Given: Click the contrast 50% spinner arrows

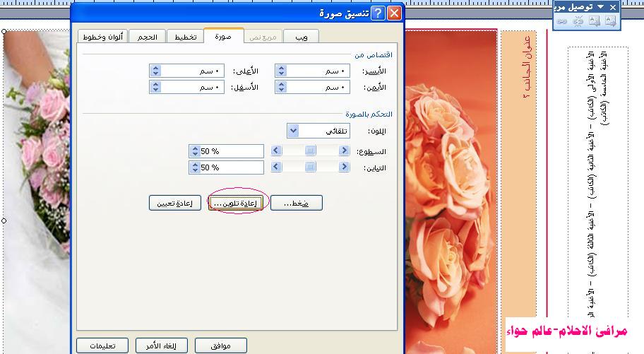Looking at the screenshot, I should [x=195, y=168].
